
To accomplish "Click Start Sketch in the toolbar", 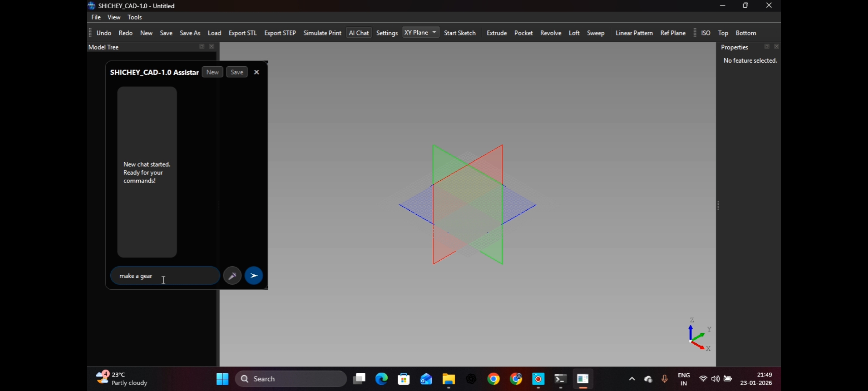I will (460, 33).
